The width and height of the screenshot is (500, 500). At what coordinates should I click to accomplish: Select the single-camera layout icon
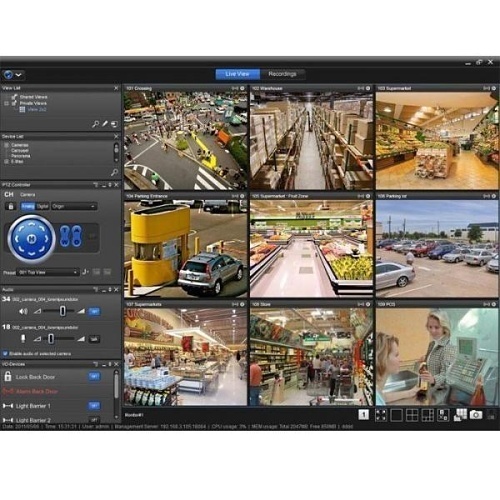[x=396, y=415]
